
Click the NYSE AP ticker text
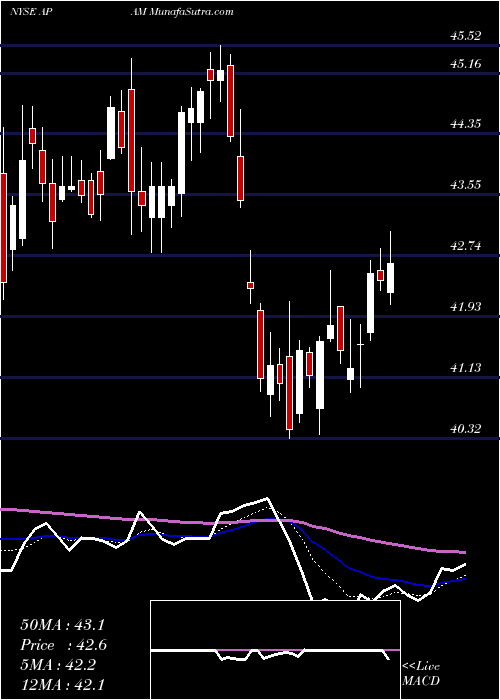coord(29,12)
